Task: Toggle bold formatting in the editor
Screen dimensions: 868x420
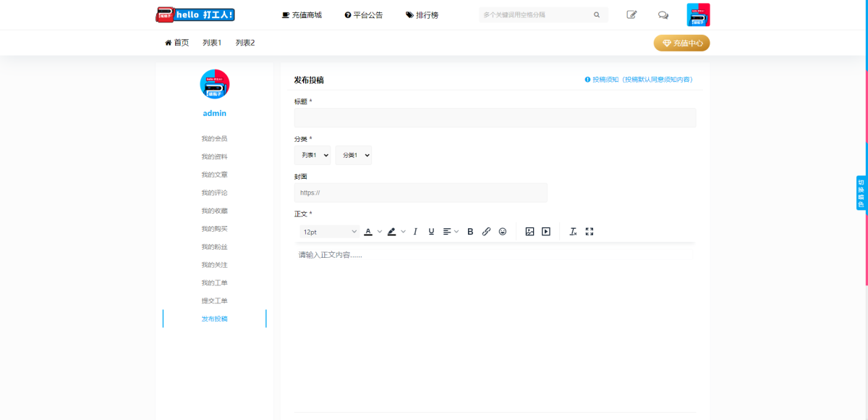Action: 470,232
